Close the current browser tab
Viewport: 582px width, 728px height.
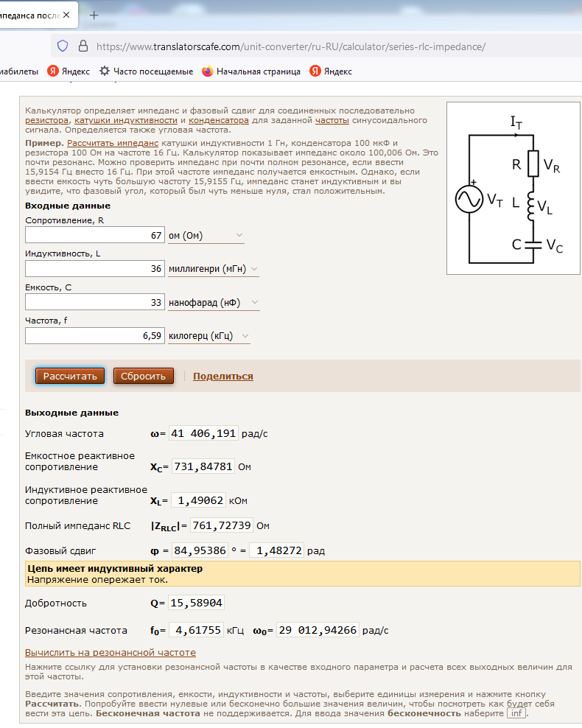pyautogui.click(x=66, y=15)
